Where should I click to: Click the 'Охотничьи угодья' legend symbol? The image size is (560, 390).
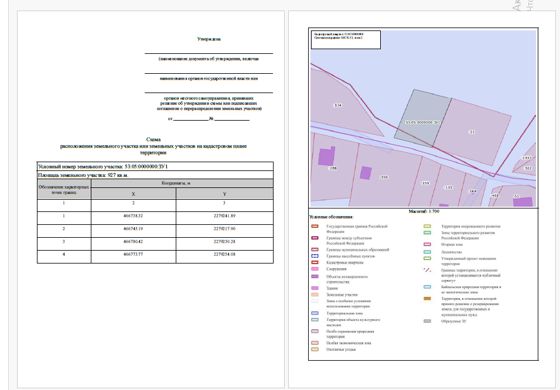coord(315,349)
